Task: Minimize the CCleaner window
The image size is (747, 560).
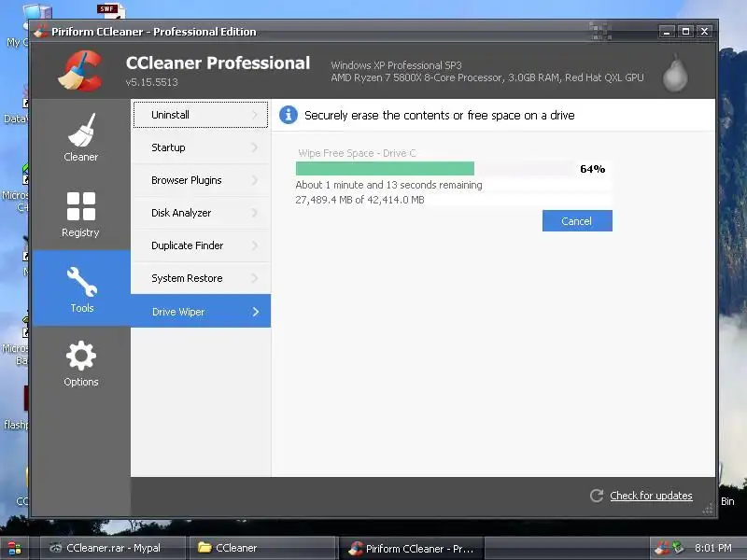Action: [x=667, y=32]
